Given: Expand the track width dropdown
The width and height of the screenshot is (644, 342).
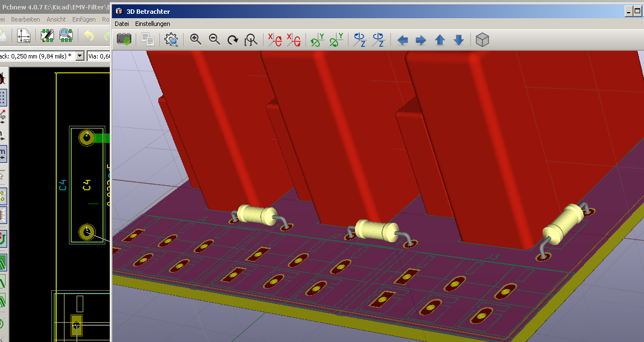Looking at the screenshot, I should click(x=80, y=56).
